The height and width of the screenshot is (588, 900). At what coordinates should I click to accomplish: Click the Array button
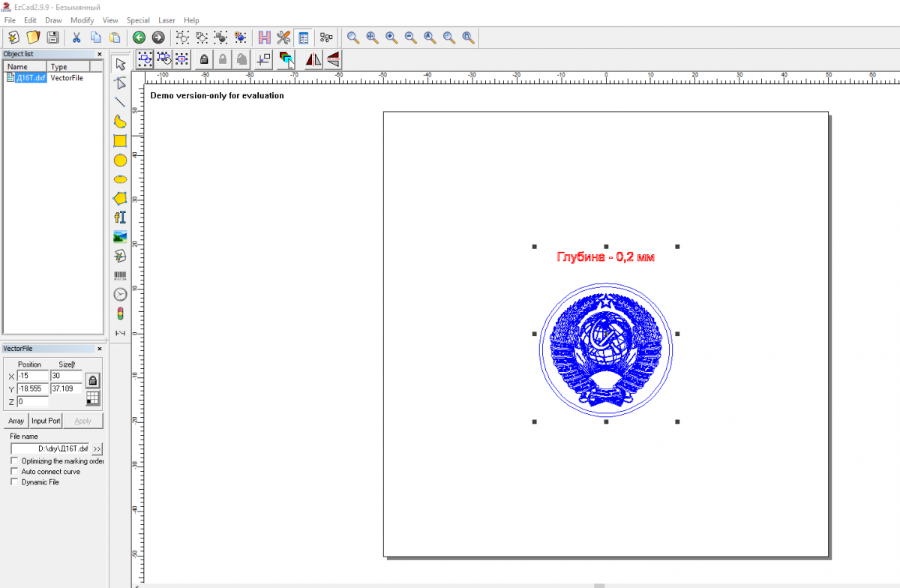click(x=16, y=421)
